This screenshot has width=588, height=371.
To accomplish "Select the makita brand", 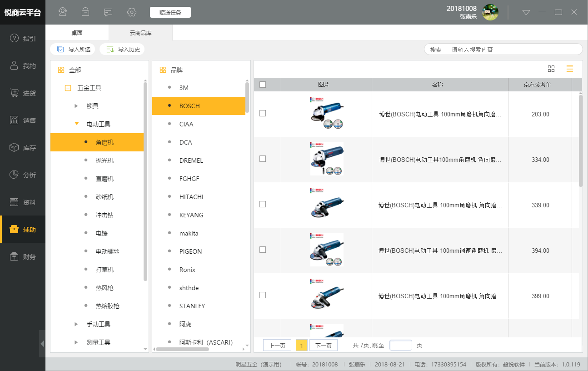I will [199, 233].
